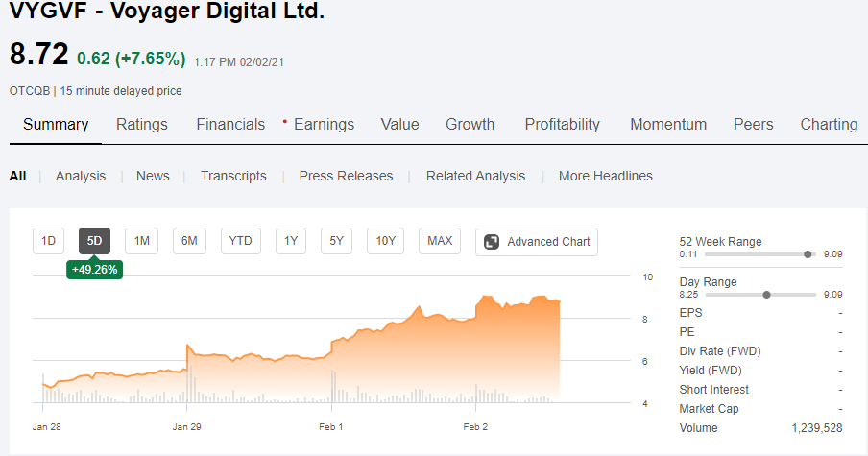Click the PE label
This screenshot has height=456, width=868.
click(x=687, y=332)
